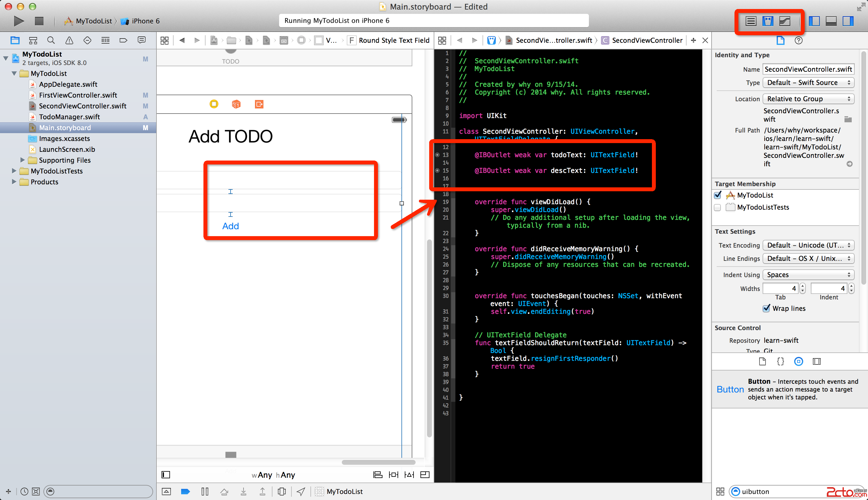868x500 pixels.
Task: Click SecondViewController in the jump bar
Action: point(647,40)
